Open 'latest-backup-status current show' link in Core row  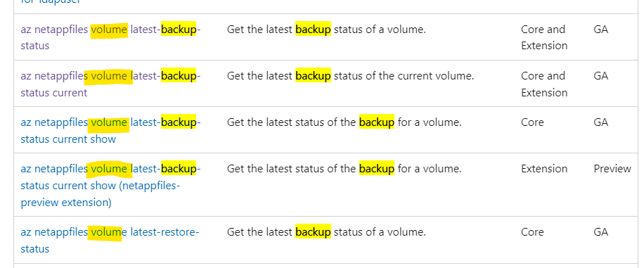pos(110,131)
